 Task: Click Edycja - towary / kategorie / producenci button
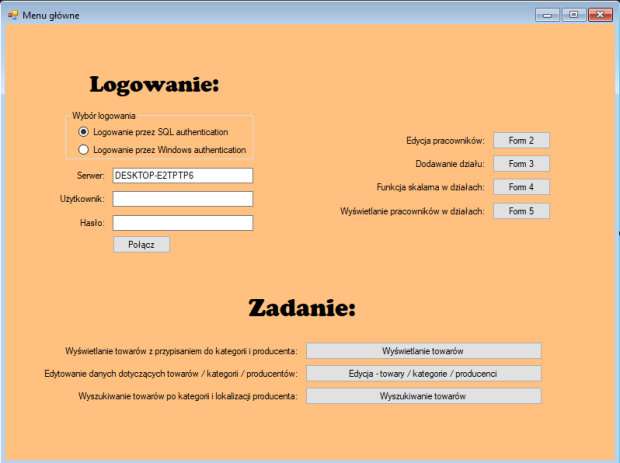pyautogui.click(x=423, y=374)
